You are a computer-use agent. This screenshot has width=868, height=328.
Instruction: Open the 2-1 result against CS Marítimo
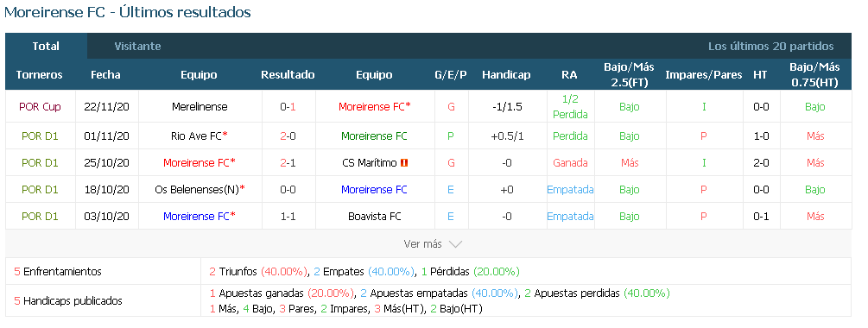(288, 162)
